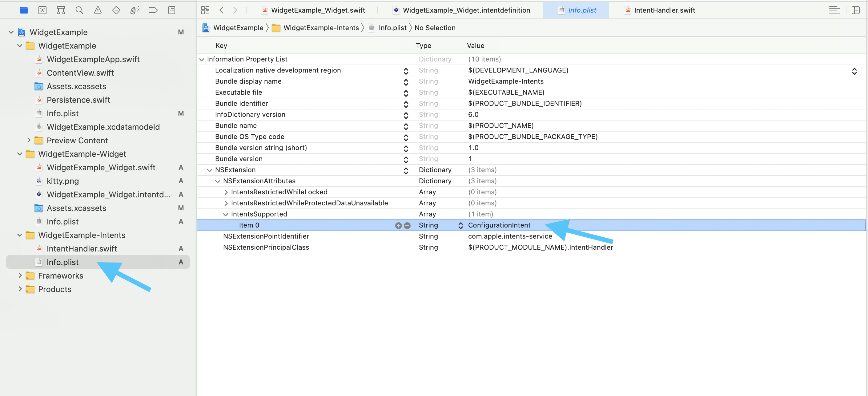Collapse the NSExtension dictionary

coord(210,170)
